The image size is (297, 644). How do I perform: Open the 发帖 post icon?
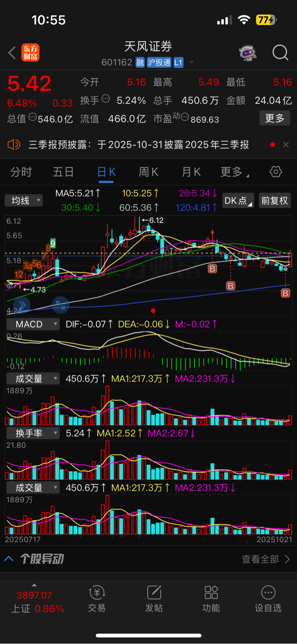point(154,592)
